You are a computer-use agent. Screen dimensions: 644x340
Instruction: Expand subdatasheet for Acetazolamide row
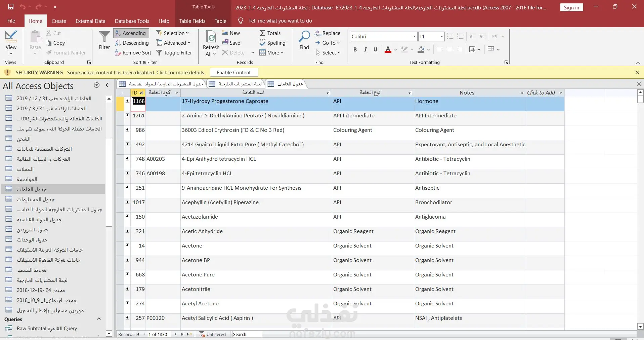[x=127, y=216]
